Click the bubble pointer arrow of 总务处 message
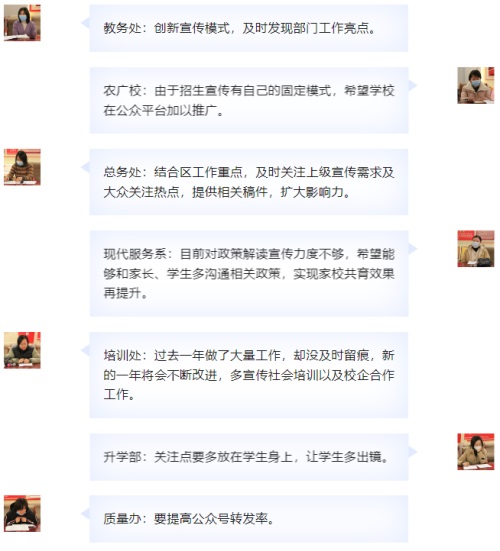 (85, 167)
